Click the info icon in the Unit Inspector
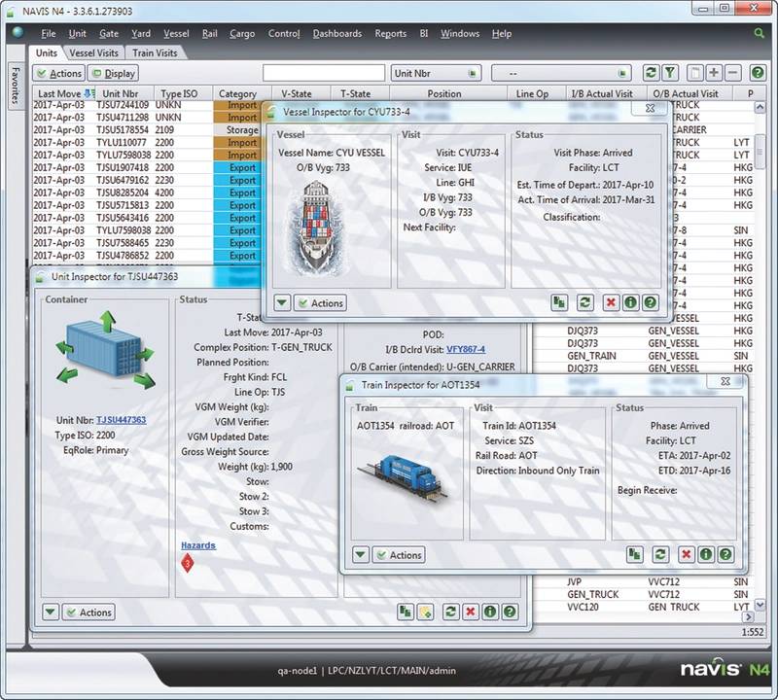The height and width of the screenshot is (700, 778). (489, 611)
